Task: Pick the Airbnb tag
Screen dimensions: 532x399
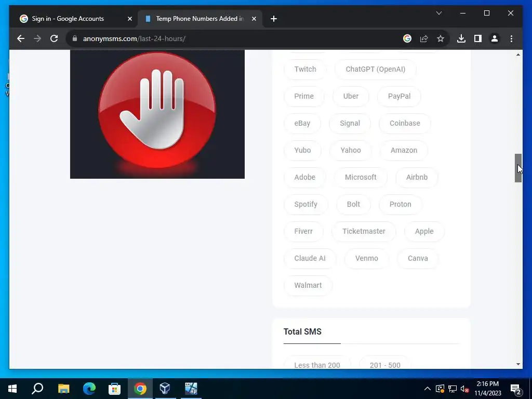Action: pyautogui.click(x=417, y=177)
